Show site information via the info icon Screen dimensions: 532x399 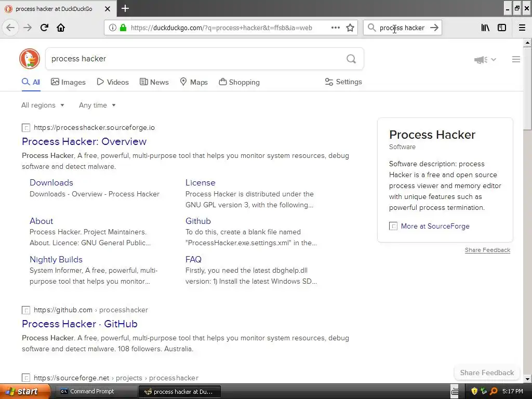pos(112,28)
